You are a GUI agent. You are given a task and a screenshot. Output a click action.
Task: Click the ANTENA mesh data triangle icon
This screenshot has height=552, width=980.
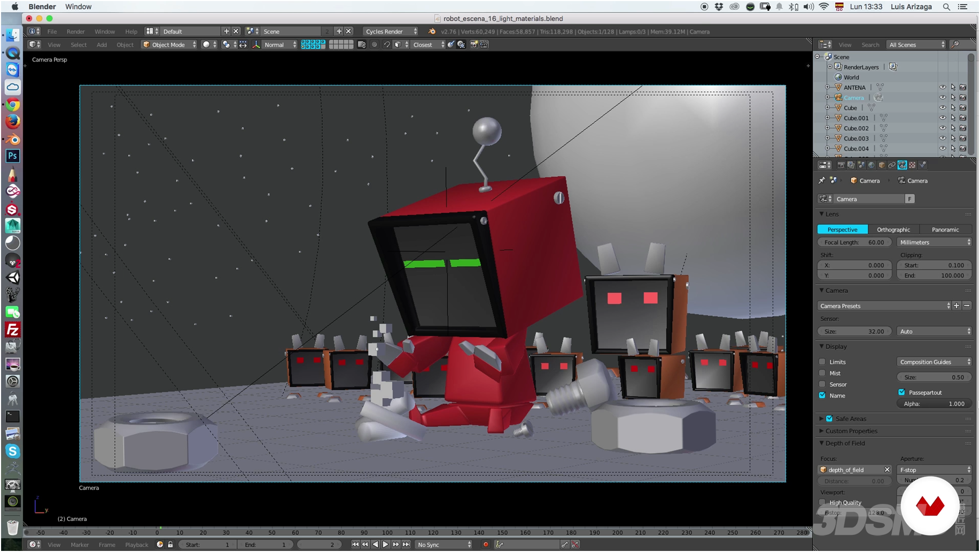(x=880, y=87)
